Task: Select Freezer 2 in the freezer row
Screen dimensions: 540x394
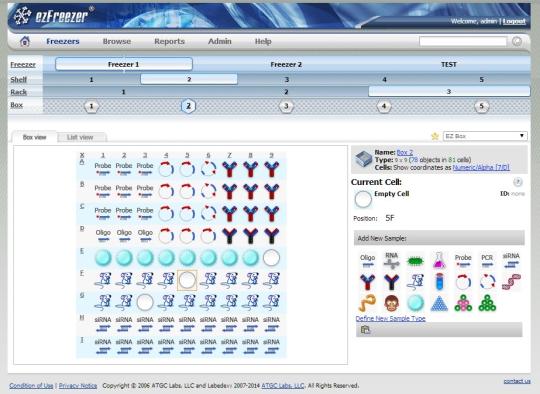Action: point(286,64)
